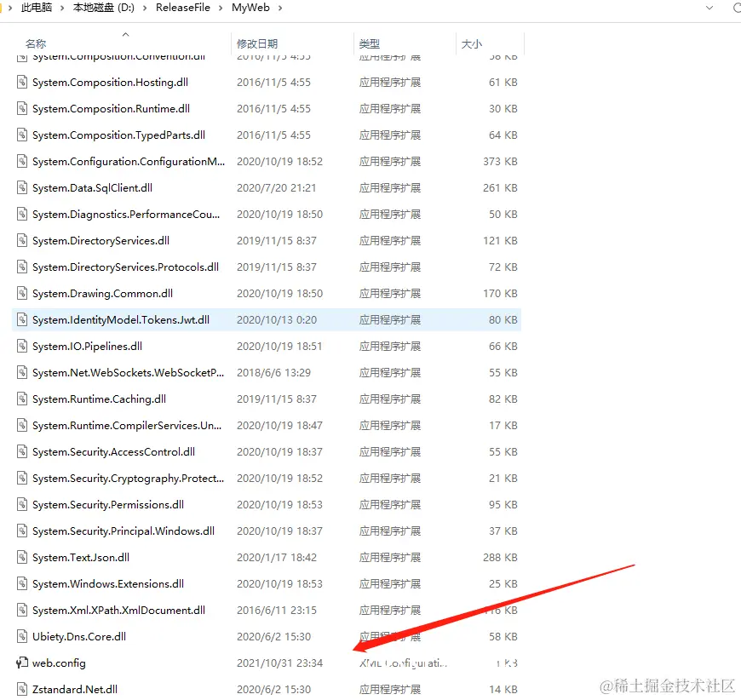Click the System.DirectoryServices.dll file icon
Image resolution: width=741 pixels, height=700 pixels.
pos(22,241)
